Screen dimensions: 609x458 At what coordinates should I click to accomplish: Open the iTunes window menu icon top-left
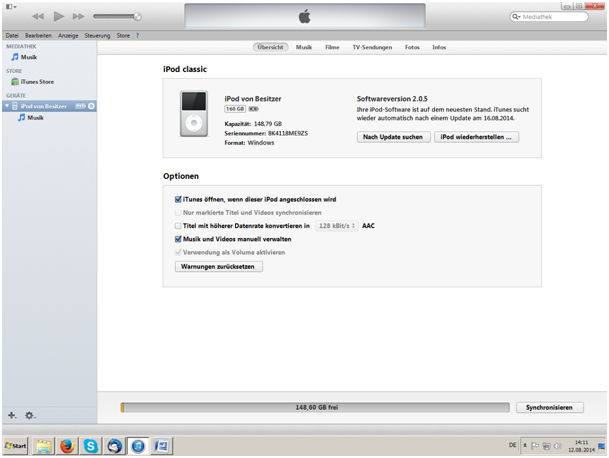10,7
